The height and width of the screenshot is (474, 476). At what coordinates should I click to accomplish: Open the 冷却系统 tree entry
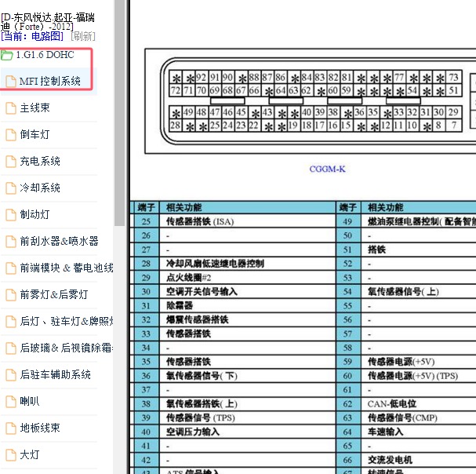tap(40, 188)
